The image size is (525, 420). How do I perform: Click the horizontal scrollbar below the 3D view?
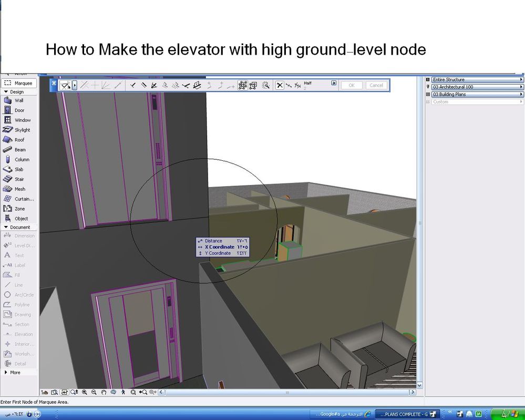pyautogui.click(x=287, y=392)
